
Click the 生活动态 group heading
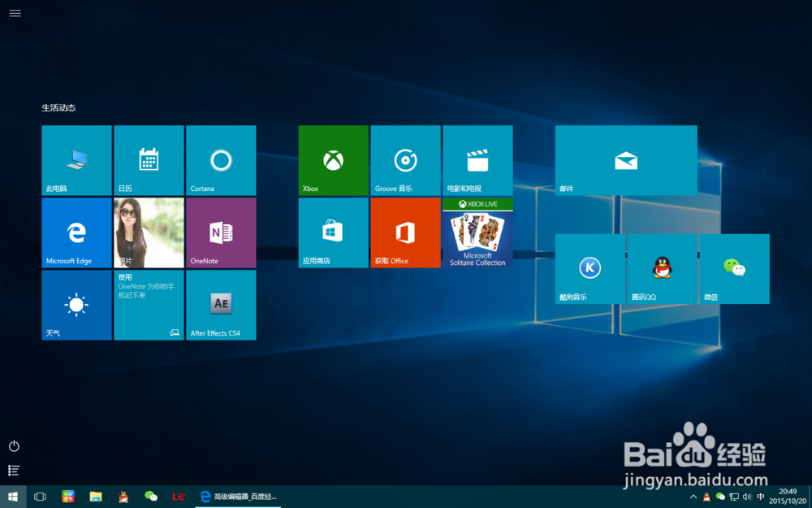[58, 108]
